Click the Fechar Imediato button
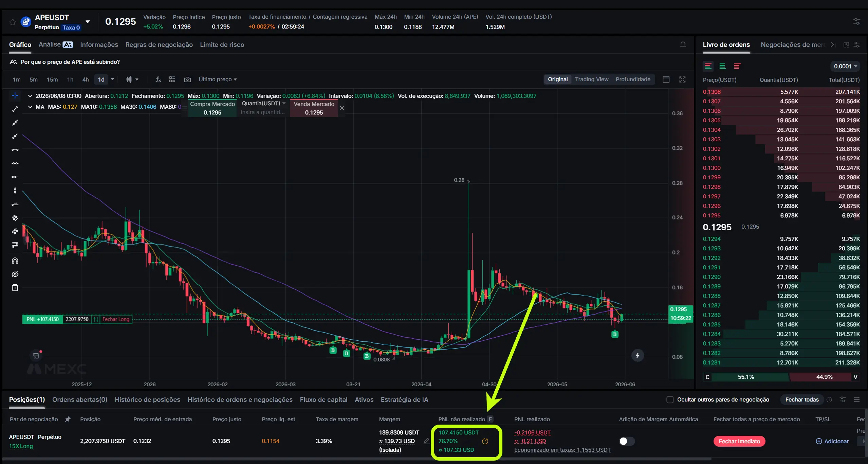Screen dimensions: 868x464 739,441
